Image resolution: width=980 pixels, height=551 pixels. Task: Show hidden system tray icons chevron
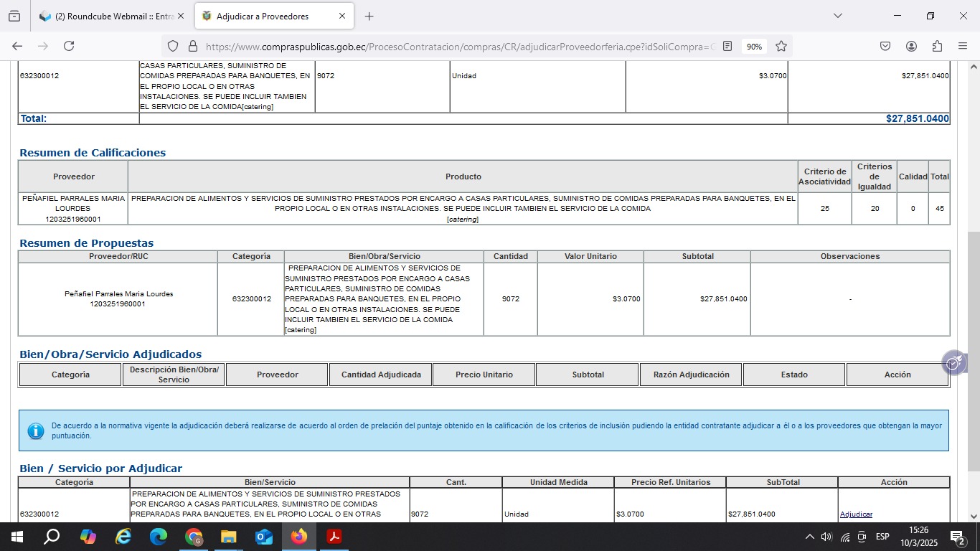pyautogui.click(x=809, y=537)
